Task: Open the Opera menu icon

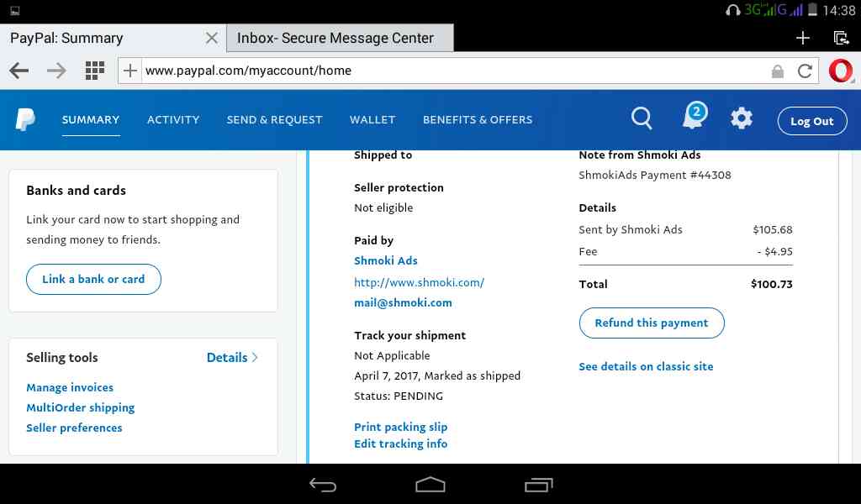Action: pyautogui.click(x=841, y=71)
